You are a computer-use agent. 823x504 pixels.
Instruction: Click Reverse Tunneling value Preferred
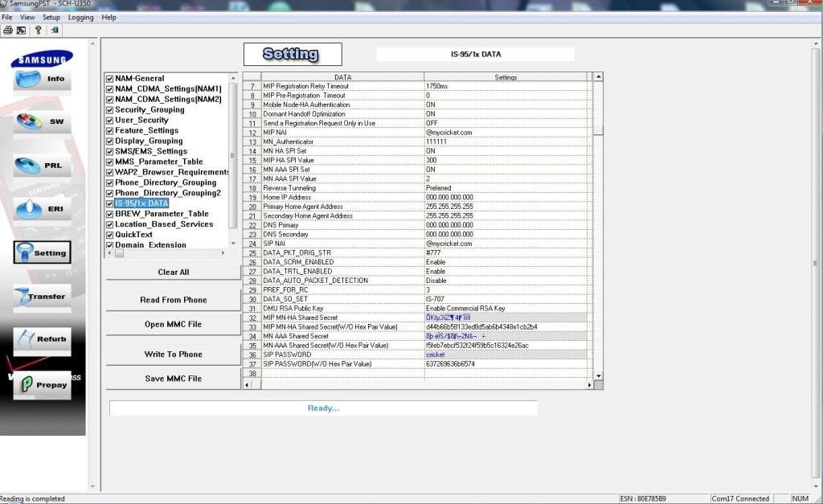(x=438, y=188)
